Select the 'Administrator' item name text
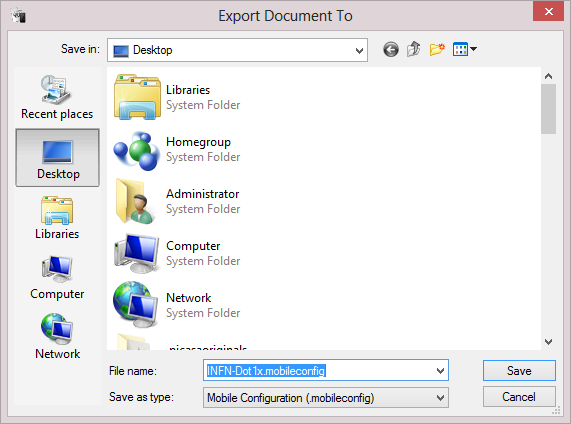Viewport: 571px width, 424px height. point(202,194)
